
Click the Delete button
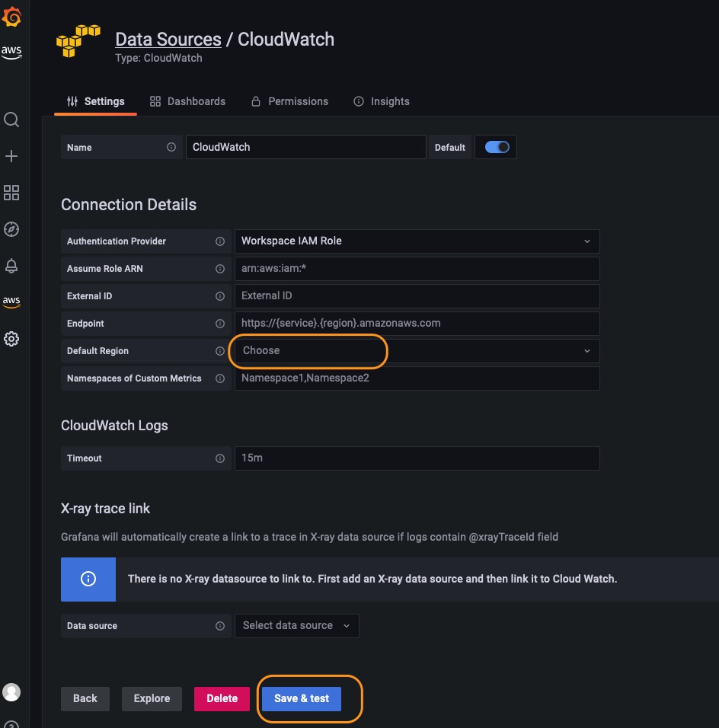coord(222,699)
